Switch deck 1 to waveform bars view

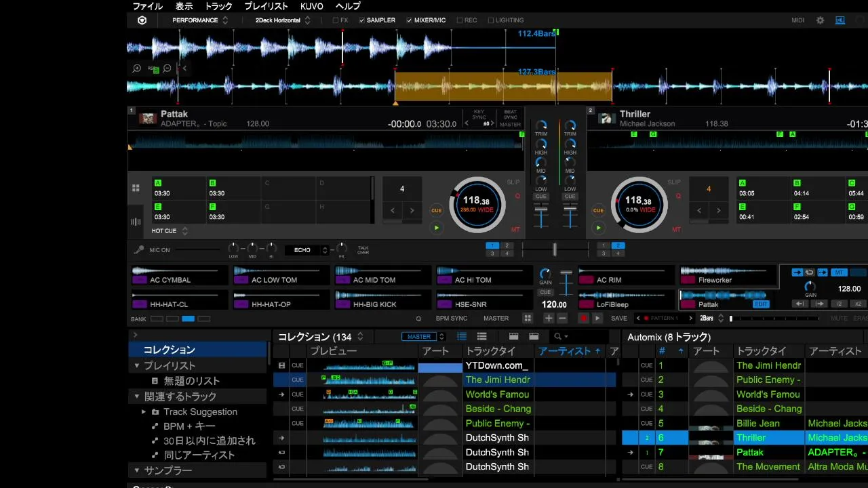pyautogui.click(x=136, y=222)
